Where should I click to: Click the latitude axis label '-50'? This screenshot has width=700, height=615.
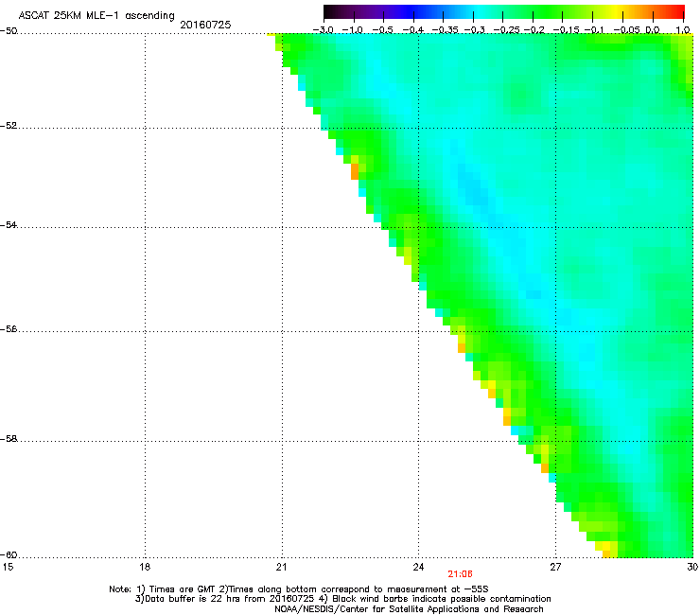pyautogui.click(x=9, y=31)
